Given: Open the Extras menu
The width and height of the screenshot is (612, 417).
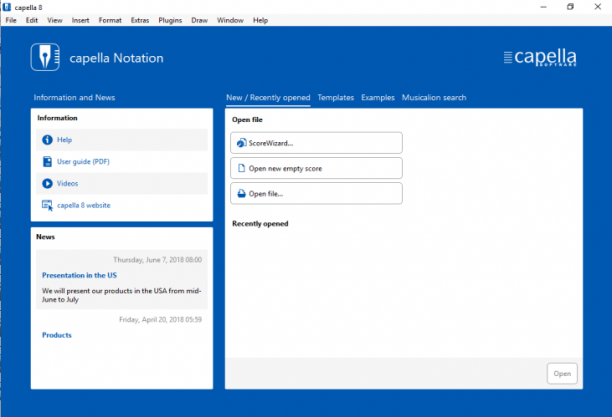Looking at the screenshot, I should 140,20.
